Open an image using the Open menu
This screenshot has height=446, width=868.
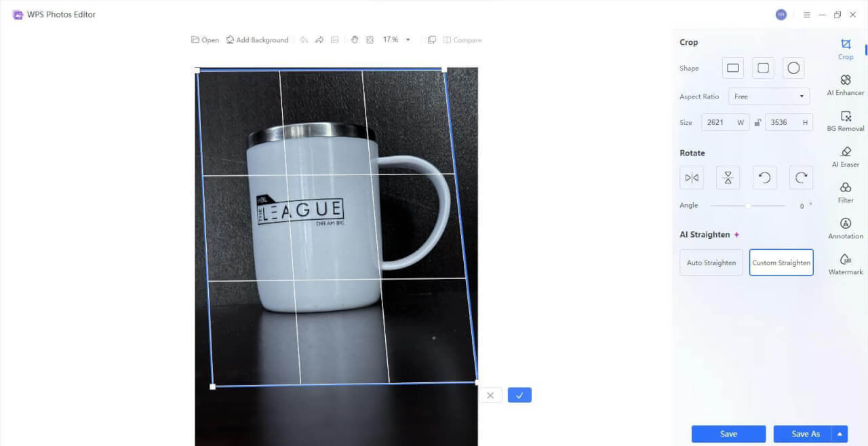[x=205, y=39]
